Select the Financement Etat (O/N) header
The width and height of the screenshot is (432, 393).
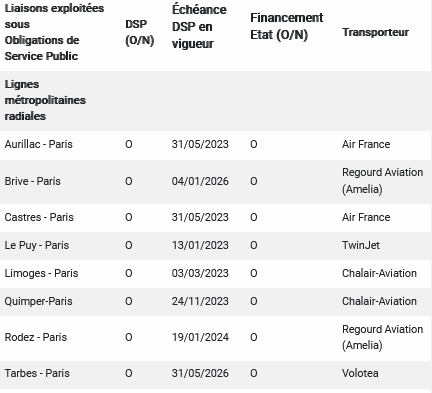point(287,26)
